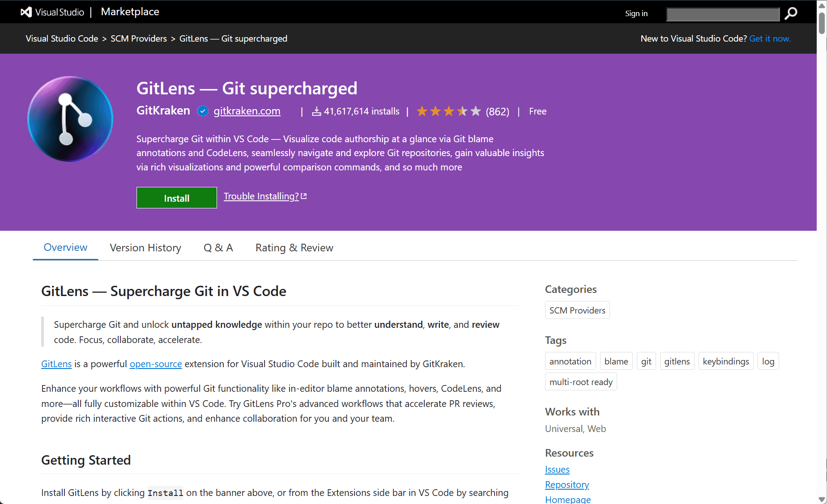This screenshot has width=827, height=504.
Task: Click the GitLens extension logo
Action: pos(70,119)
